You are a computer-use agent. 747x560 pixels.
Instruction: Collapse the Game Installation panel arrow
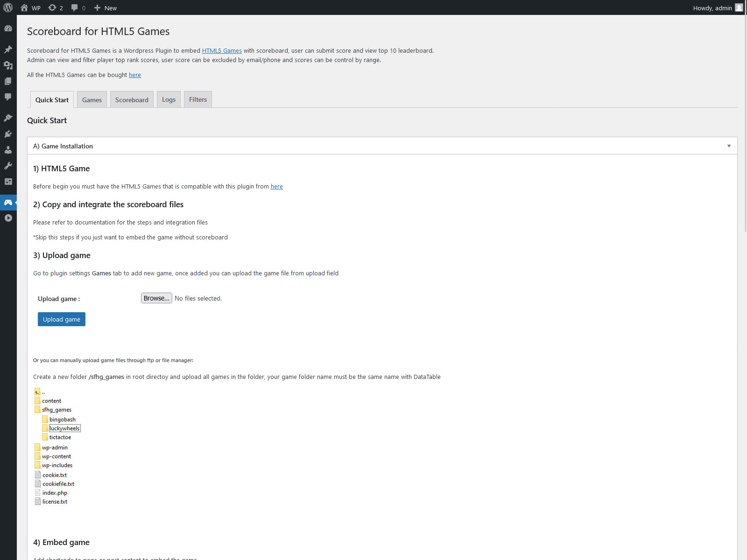(728, 146)
